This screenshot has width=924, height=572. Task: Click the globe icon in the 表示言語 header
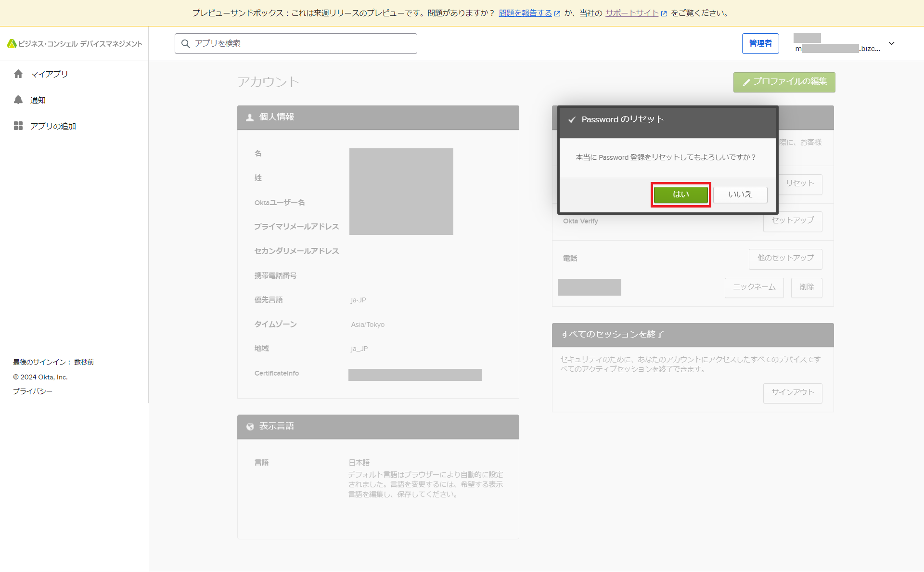[250, 427]
